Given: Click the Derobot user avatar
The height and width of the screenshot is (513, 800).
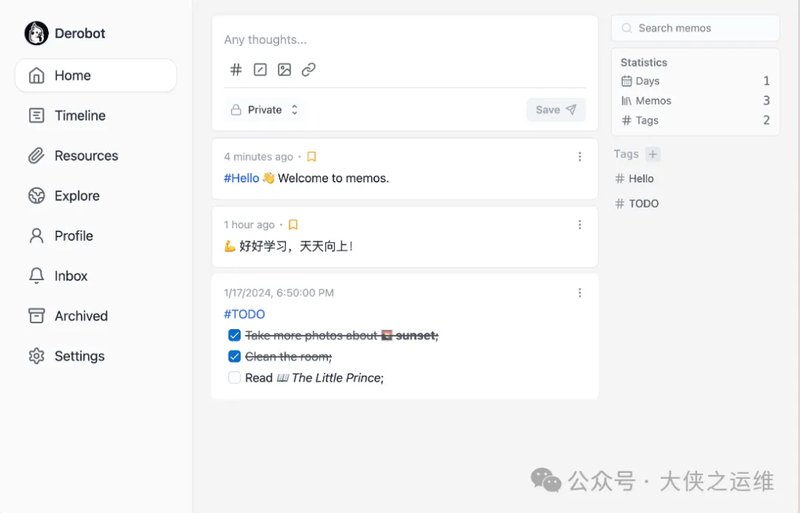Looking at the screenshot, I should pos(37,34).
